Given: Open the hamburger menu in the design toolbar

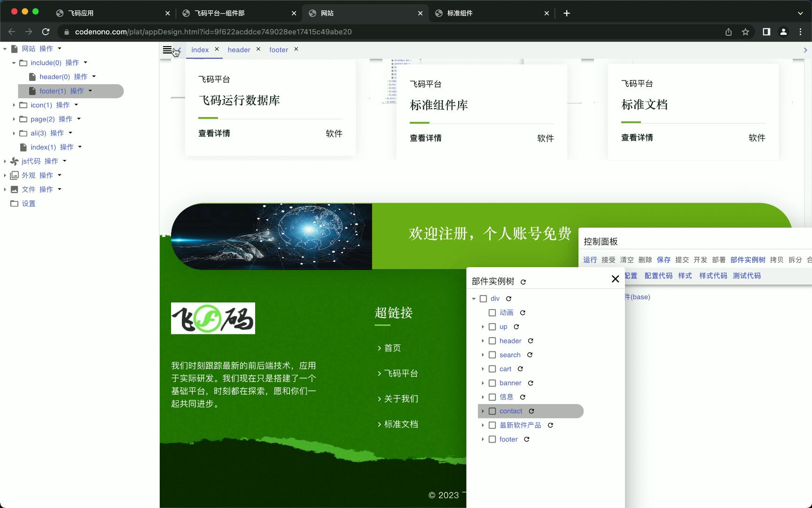Looking at the screenshot, I should pyautogui.click(x=167, y=49).
